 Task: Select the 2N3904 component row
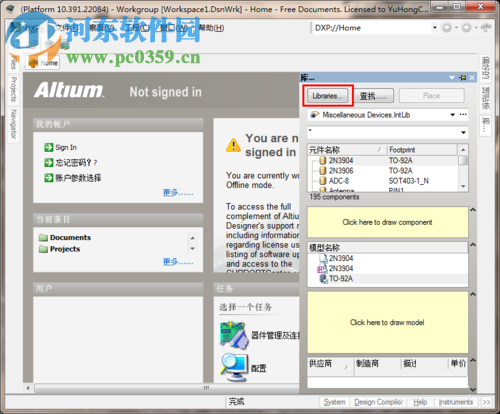tap(383, 160)
